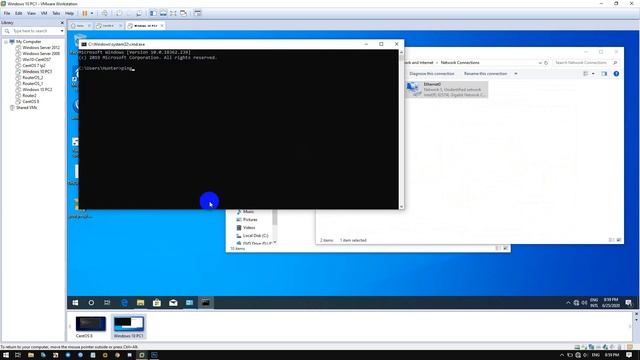Select Windows 10 PC1 in library
Image resolution: width=640 pixels, height=360 pixels.
coord(37,71)
